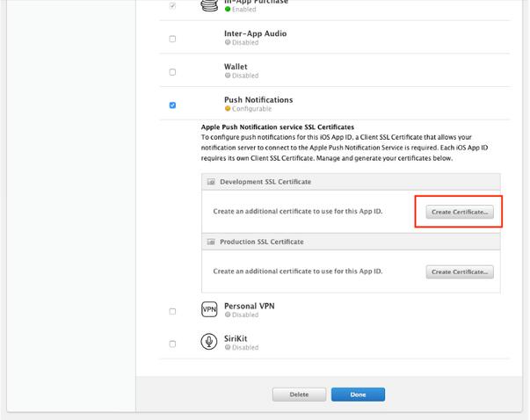Create a Development SSL certificate
530x420 pixels.
tap(460, 212)
